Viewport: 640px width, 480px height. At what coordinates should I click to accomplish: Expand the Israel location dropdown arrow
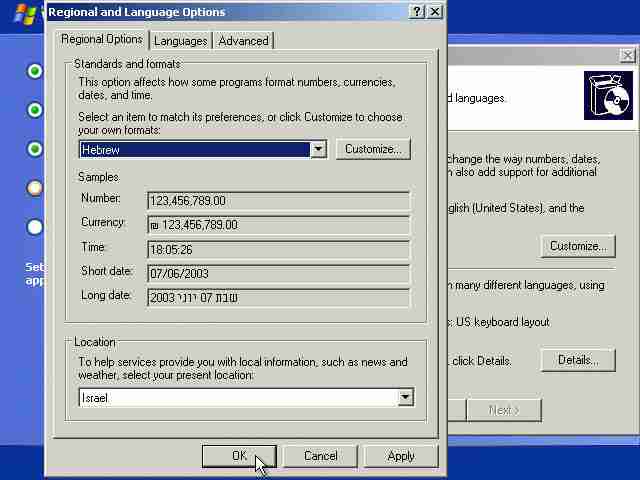[405, 397]
